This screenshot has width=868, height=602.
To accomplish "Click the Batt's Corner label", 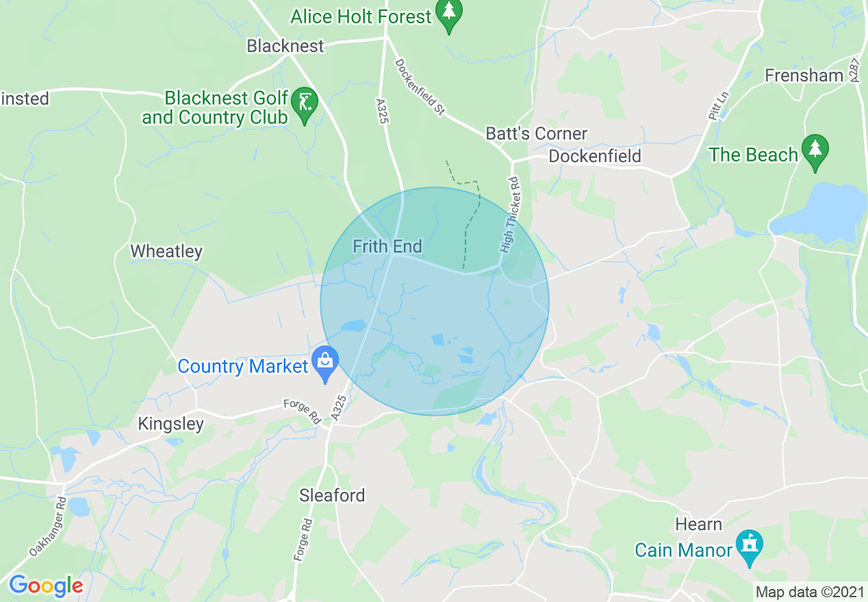I will click(537, 133).
